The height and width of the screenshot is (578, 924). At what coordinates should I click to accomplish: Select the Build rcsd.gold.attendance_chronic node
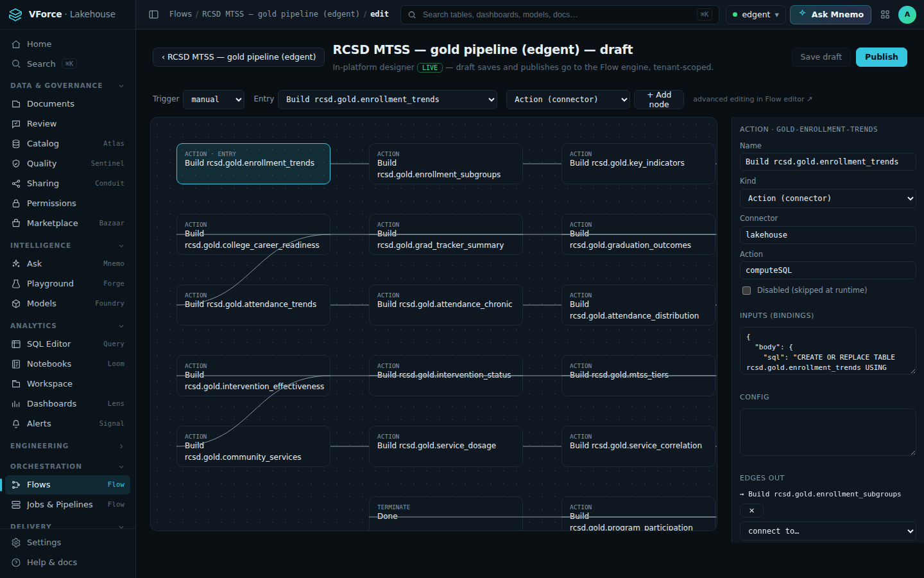(446, 305)
